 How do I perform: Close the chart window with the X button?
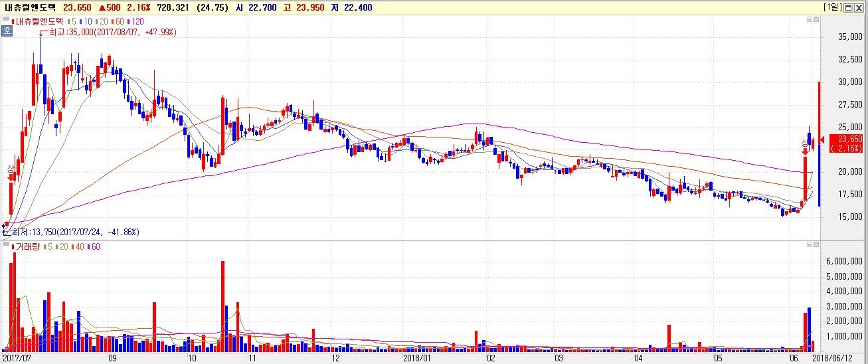click(x=860, y=7)
